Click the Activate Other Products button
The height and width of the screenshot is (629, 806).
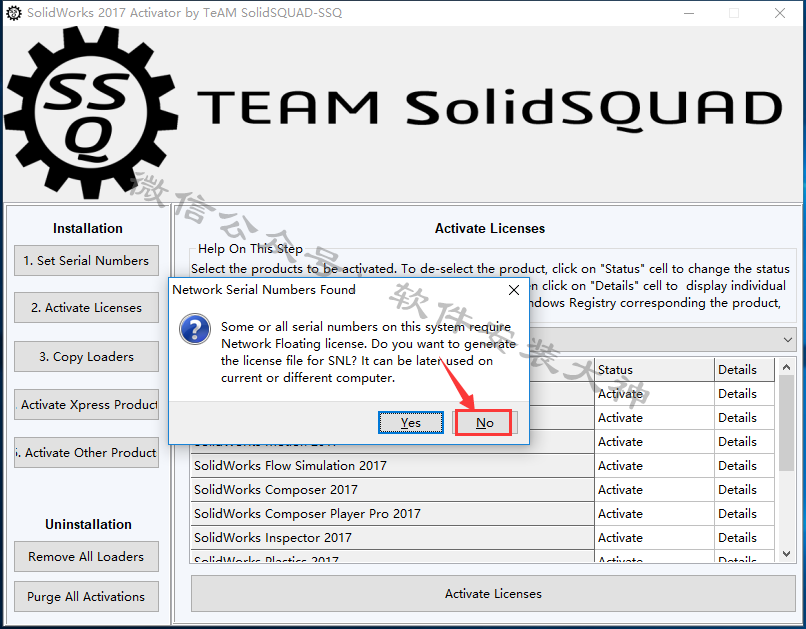86,453
